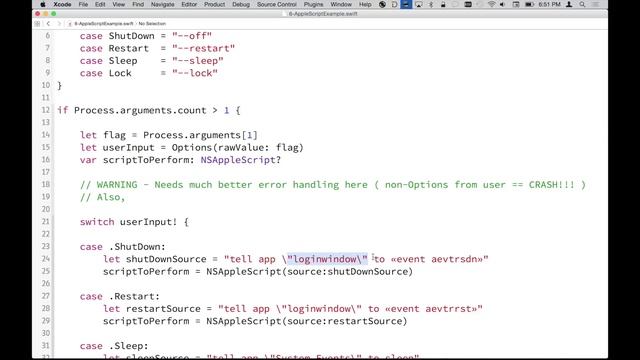Click the "--restart" string literal
640x360 pixels.
[x=203, y=49]
